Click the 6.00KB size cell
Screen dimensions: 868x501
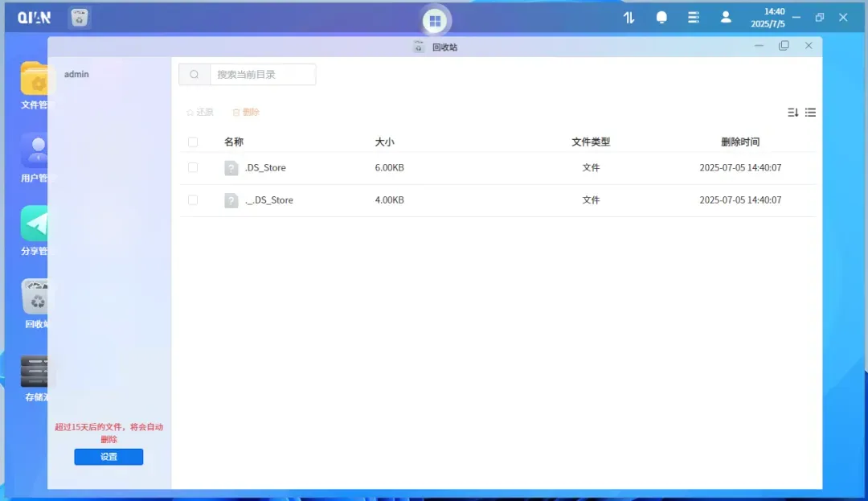pos(389,168)
